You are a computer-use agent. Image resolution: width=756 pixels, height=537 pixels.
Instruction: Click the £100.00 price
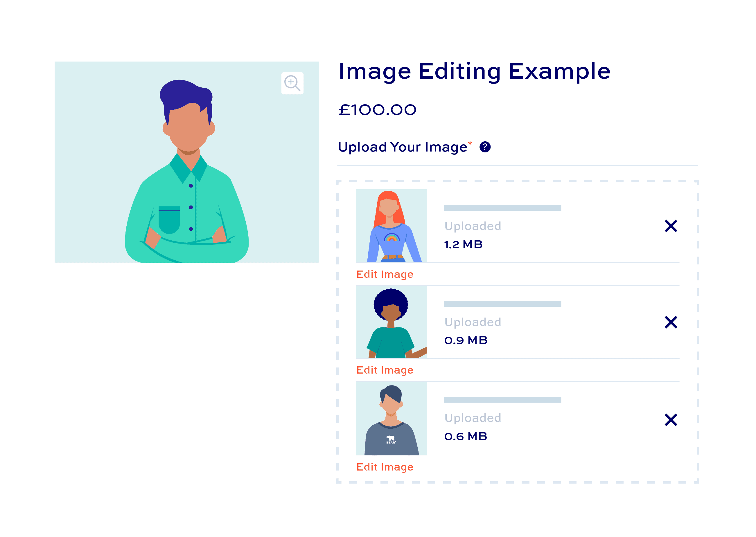(x=377, y=110)
